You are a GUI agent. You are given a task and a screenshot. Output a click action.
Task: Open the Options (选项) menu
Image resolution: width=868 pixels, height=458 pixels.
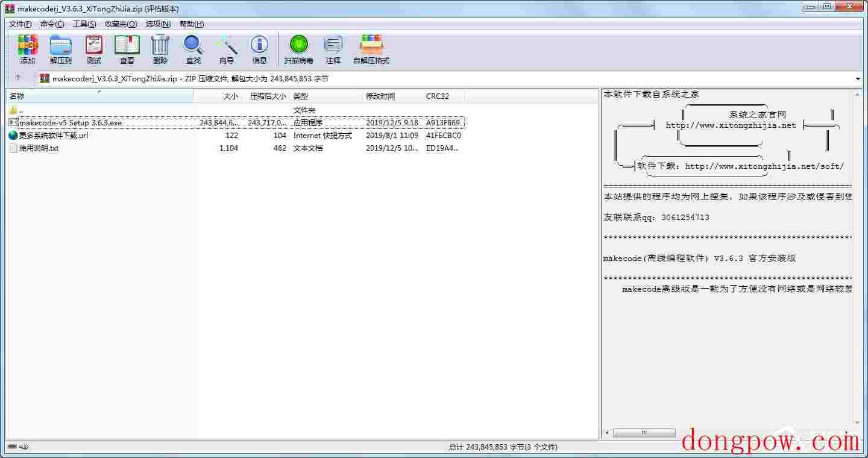coord(159,24)
